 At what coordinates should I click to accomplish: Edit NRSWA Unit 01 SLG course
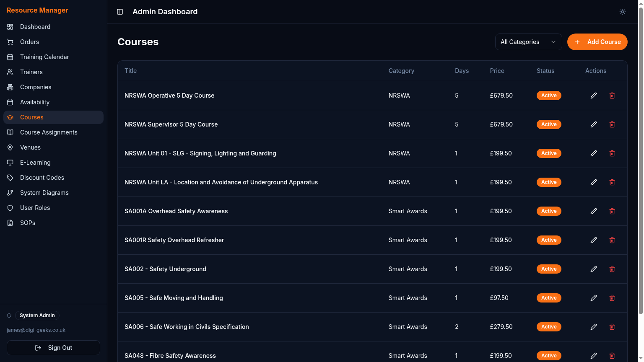[x=594, y=153]
